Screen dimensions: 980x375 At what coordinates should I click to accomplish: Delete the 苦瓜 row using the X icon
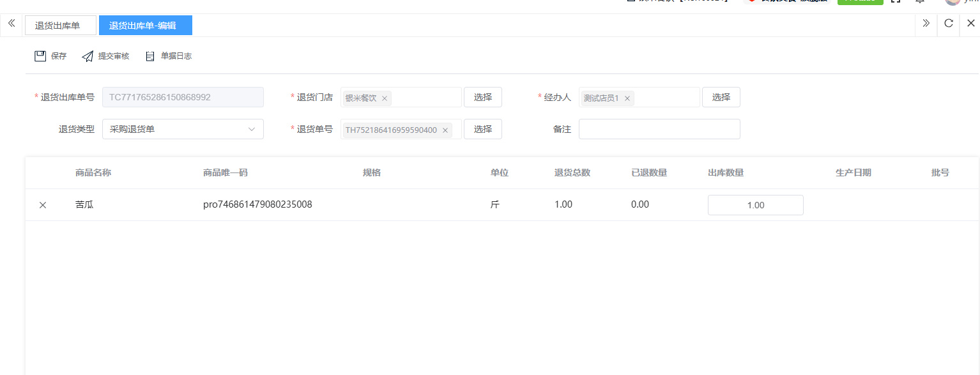coord(43,205)
